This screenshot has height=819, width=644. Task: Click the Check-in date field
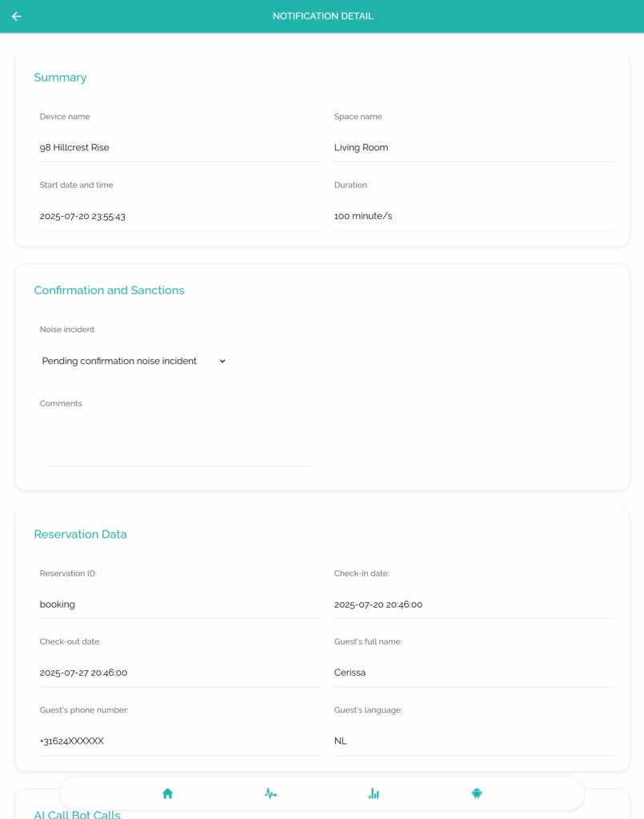point(474,605)
